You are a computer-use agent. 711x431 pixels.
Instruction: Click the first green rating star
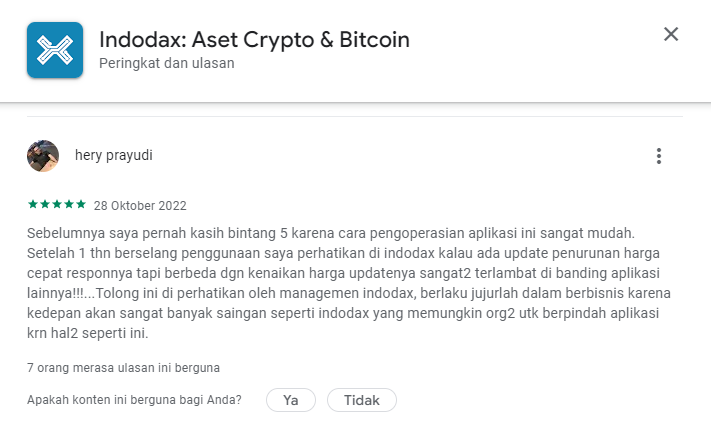coord(32,205)
